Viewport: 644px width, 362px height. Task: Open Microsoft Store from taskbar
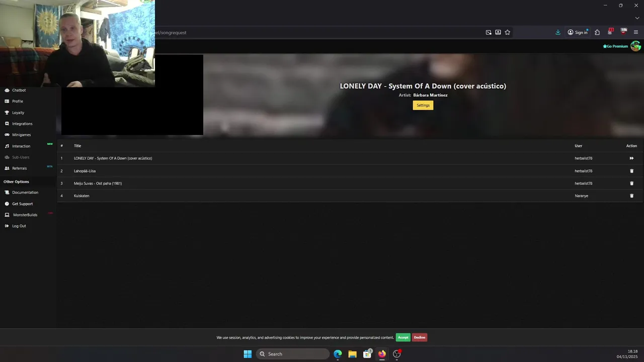point(367,354)
